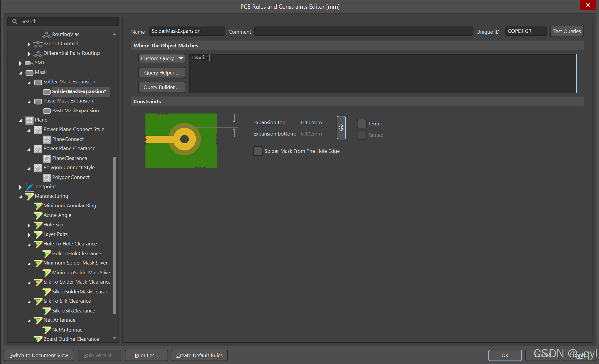Click the Differential Pairs Routing icon

click(38, 53)
